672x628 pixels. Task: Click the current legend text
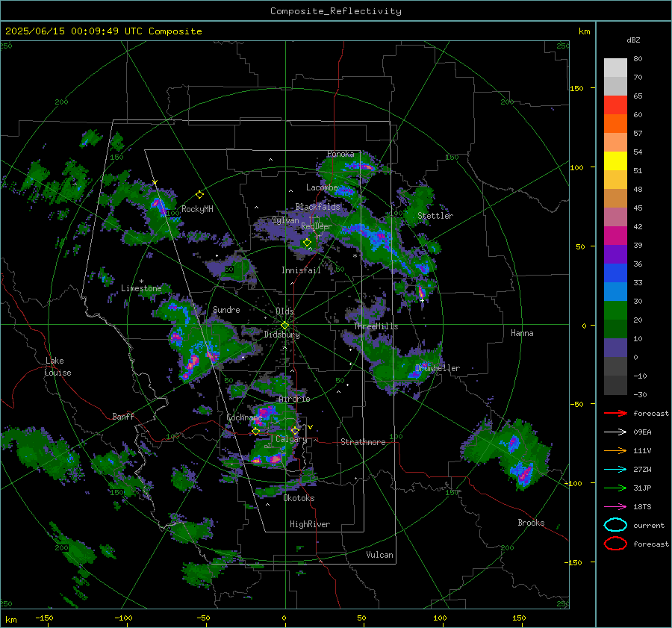point(649,525)
